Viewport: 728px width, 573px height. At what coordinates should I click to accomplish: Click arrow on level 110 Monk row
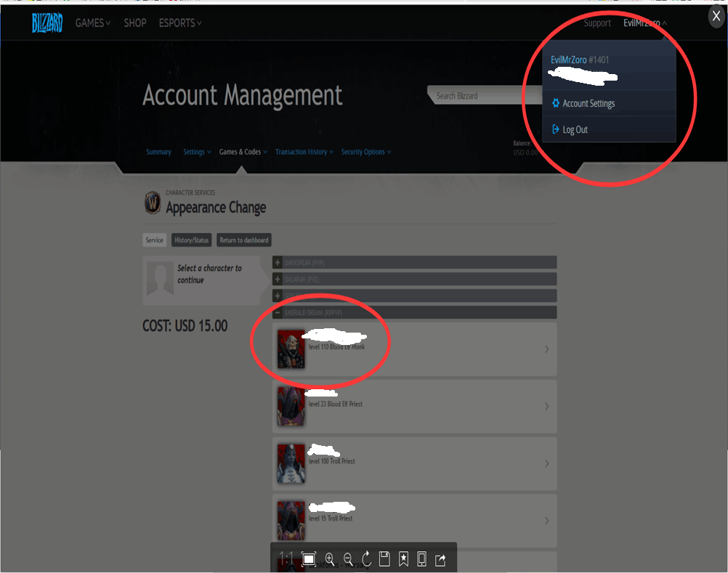546,349
